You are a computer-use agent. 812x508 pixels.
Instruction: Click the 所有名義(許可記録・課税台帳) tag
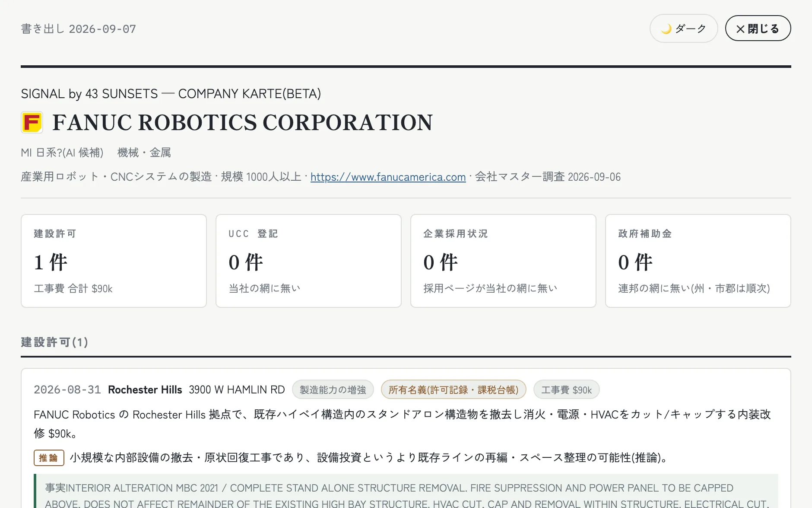[x=453, y=390]
